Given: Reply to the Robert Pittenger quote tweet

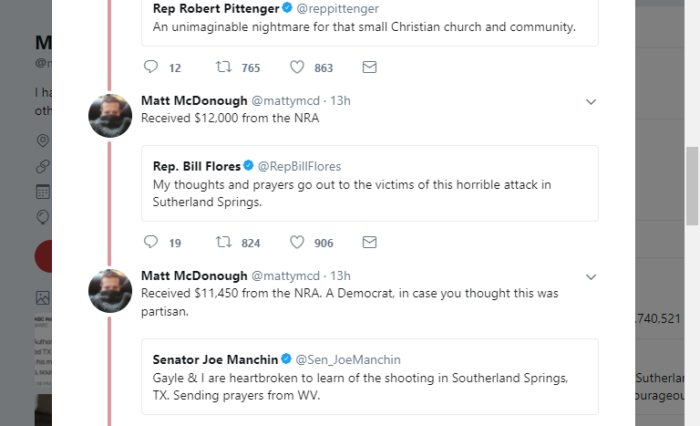Looking at the screenshot, I should click(151, 67).
